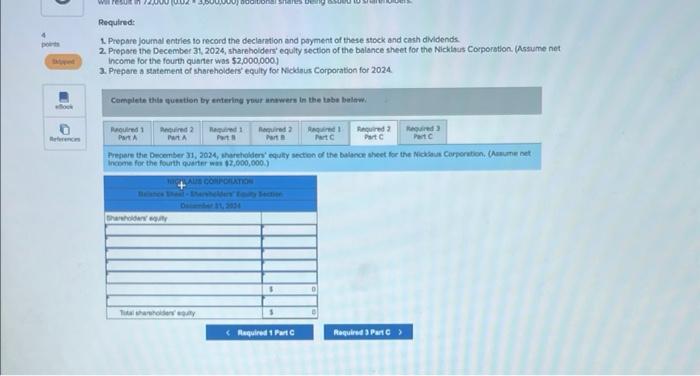Click the December 31, 2024 header line
The height and width of the screenshot is (376, 700).
tap(210, 206)
